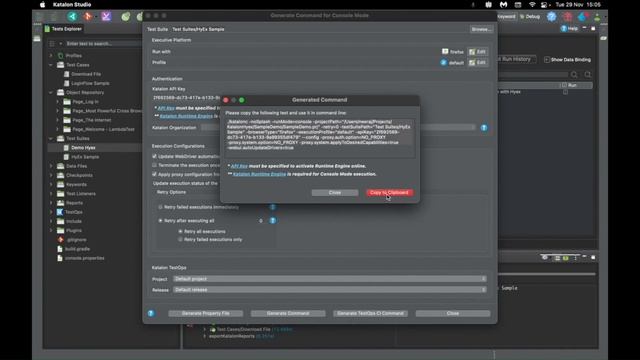The width and height of the screenshot is (640, 360).
Task: Click the Test Listeners folder icon
Action: coord(60,193)
